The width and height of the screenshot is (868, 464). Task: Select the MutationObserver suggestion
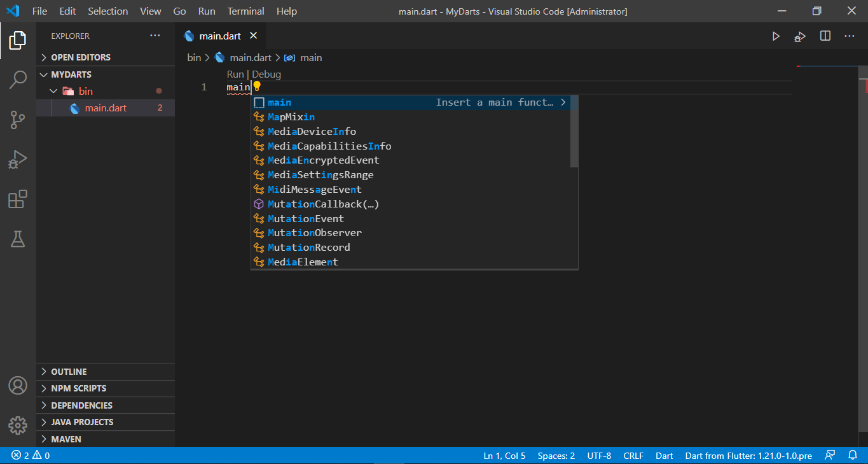[315, 233]
